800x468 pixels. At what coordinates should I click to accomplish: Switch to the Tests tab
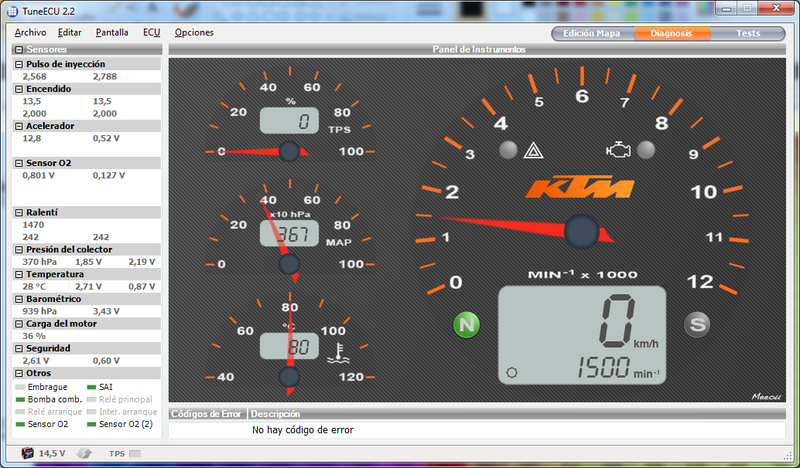pyautogui.click(x=748, y=33)
